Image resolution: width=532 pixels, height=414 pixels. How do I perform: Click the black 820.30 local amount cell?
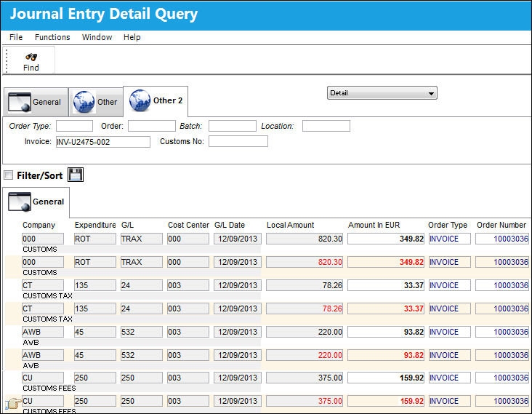(305, 239)
